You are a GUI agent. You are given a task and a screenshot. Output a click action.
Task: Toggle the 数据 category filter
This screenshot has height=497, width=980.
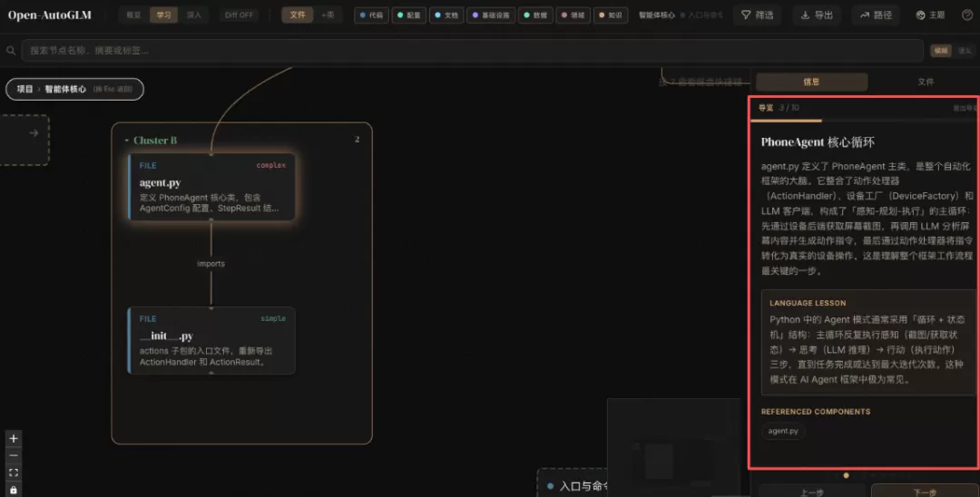(x=535, y=15)
